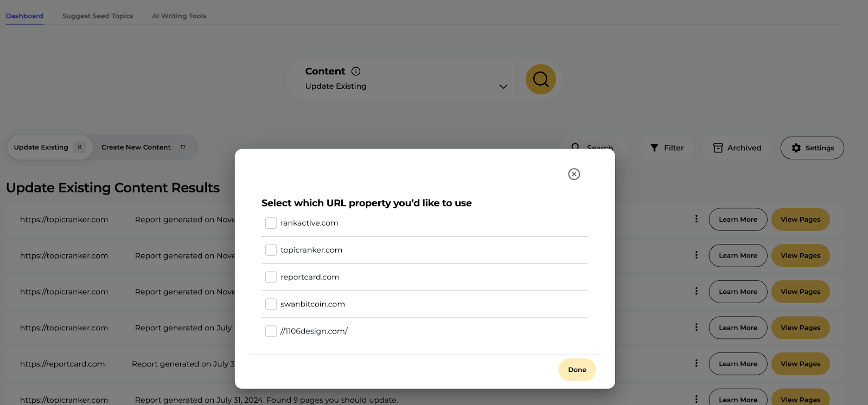The height and width of the screenshot is (405, 868).
Task: Open three-dot menu for reportcard.com row
Action: 697,363
